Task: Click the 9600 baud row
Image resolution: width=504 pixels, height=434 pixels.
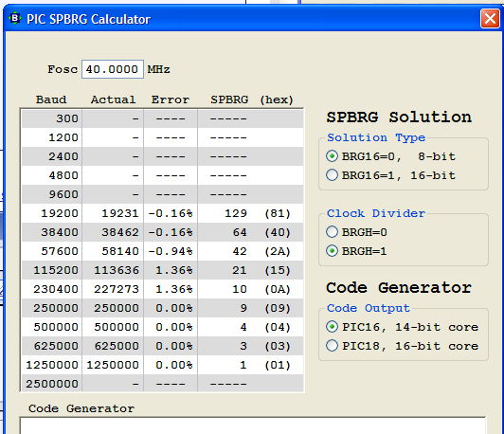Action: 162,194
